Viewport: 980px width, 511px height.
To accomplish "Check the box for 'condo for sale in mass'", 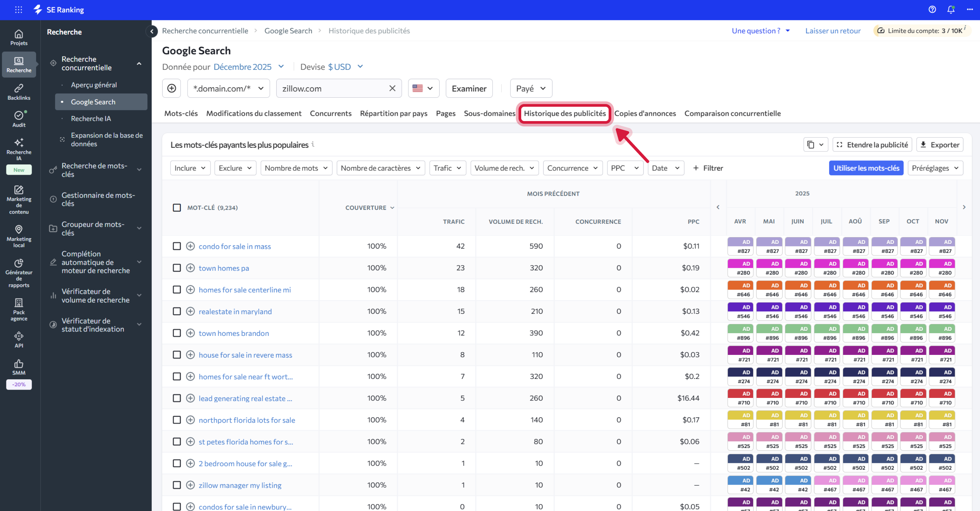I will tap(177, 246).
